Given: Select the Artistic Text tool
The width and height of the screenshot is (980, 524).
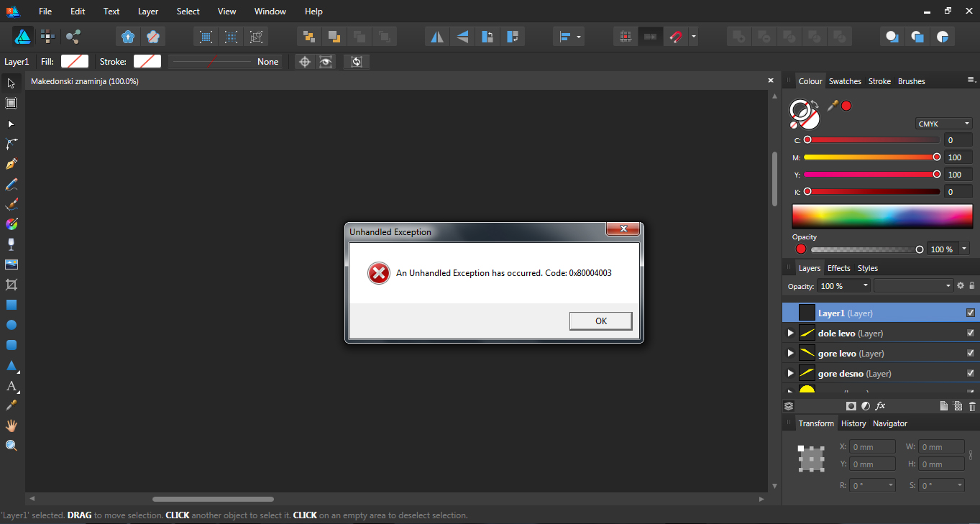Looking at the screenshot, I should click(x=11, y=385).
